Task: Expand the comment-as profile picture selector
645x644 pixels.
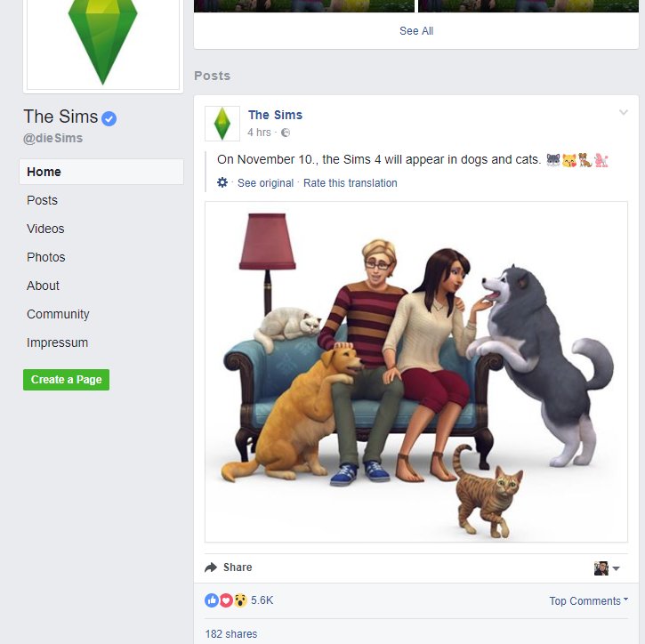Action: coord(607,568)
